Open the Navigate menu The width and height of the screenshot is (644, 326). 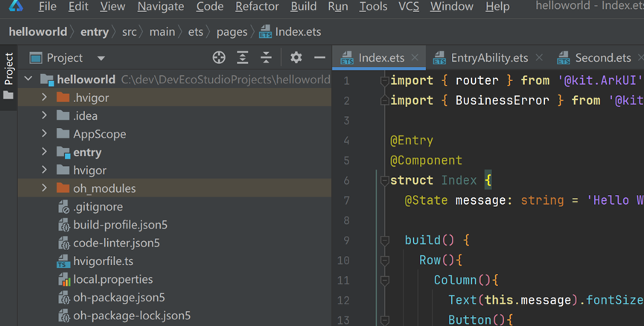pyautogui.click(x=161, y=6)
